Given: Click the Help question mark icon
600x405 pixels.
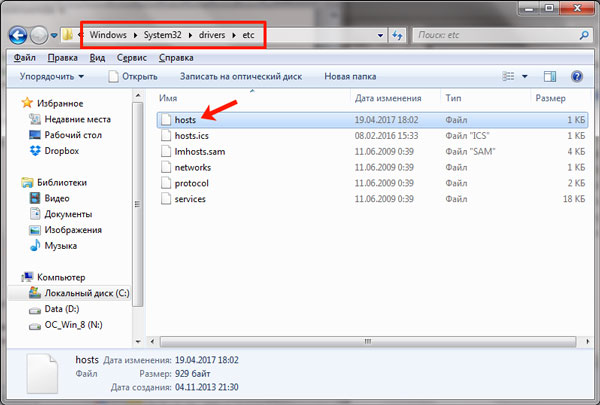Looking at the screenshot, I should [x=577, y=76].
